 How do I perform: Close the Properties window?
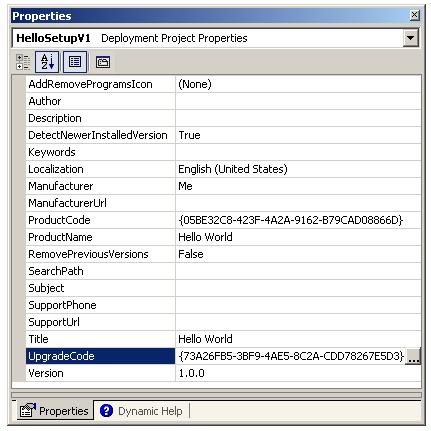point(414,15)
